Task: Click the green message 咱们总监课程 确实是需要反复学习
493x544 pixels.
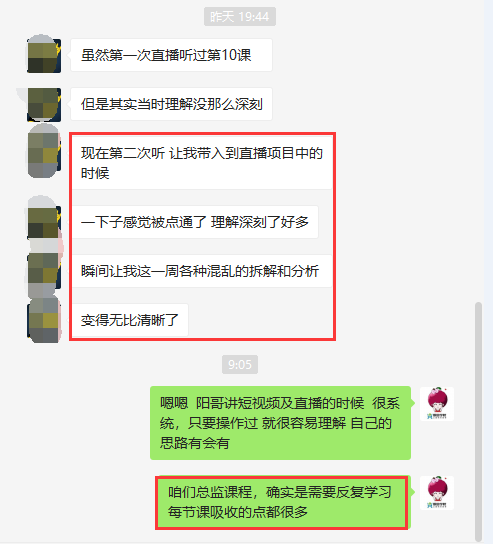Action: click(283, 502)
